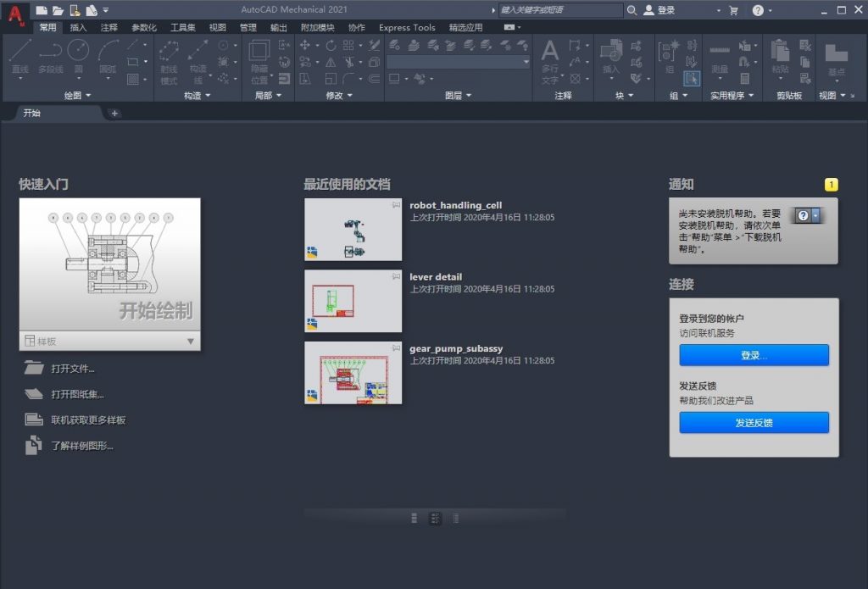Select the Rotate tool in Modify panel
The width and height of the screenshot is (868, 589).
[x=331, y=45]
